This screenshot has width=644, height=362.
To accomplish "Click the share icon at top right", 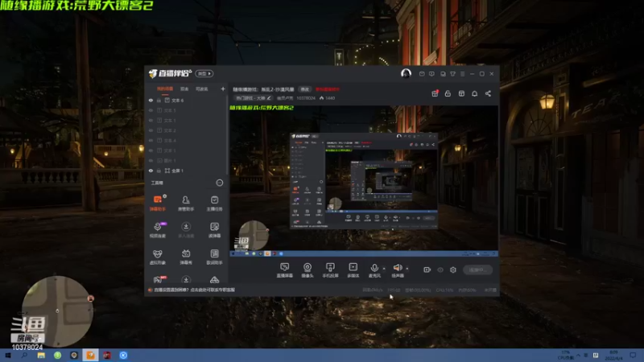I will [488, 93].
